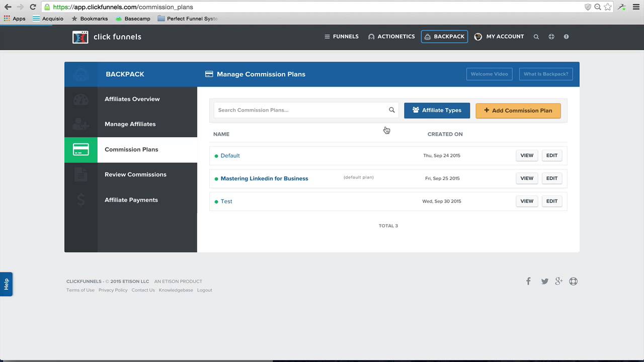This screenshot has width=644, height=362.
Task: Open Perfect Funnel System bookmark folder
Action: 188,19
